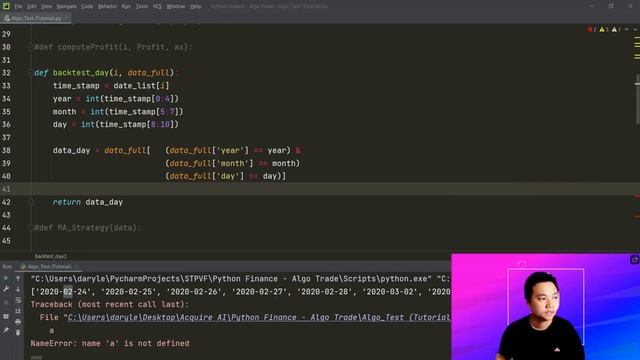Open the View menu
Image resolution: width=640 pixels, height=360 pixels.
46,7
